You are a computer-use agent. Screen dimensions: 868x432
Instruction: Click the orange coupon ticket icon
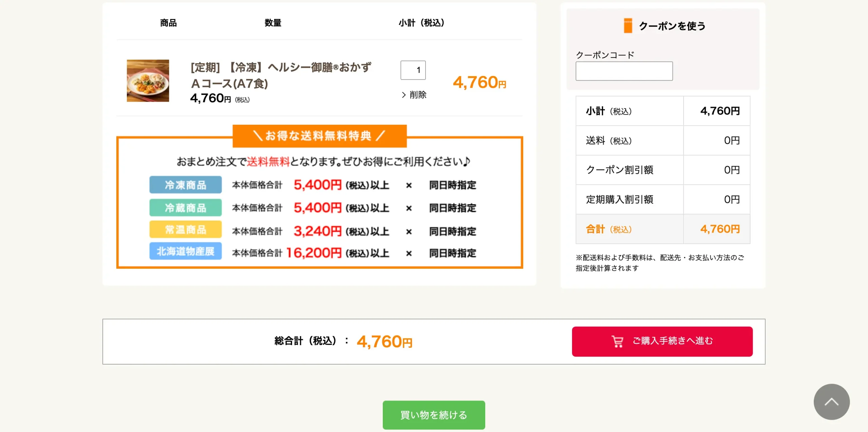[628, 26]
